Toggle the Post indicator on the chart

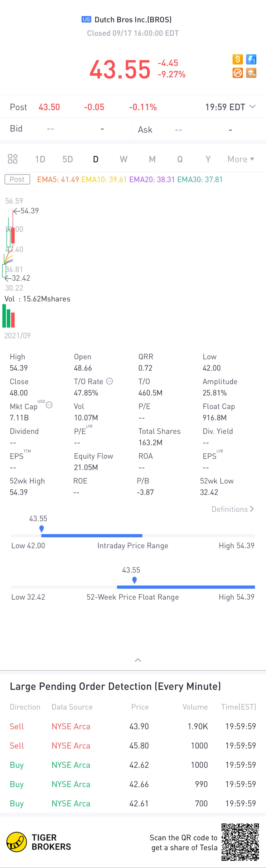coord(17,179)
